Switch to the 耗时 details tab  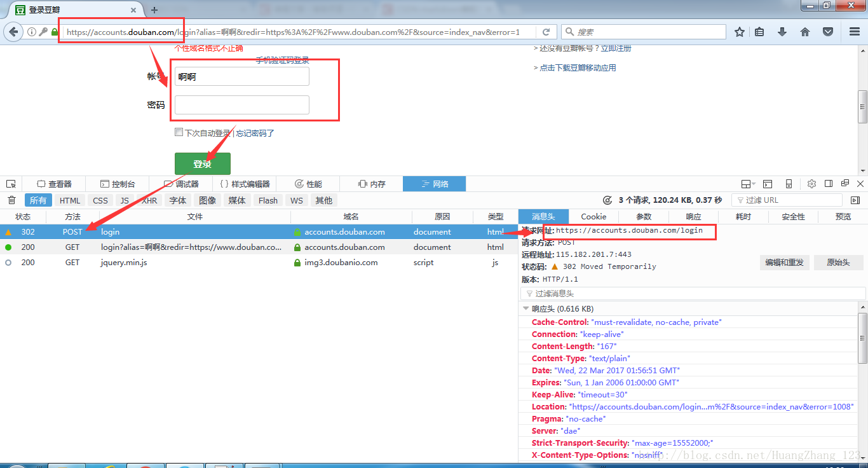point(743,217)
